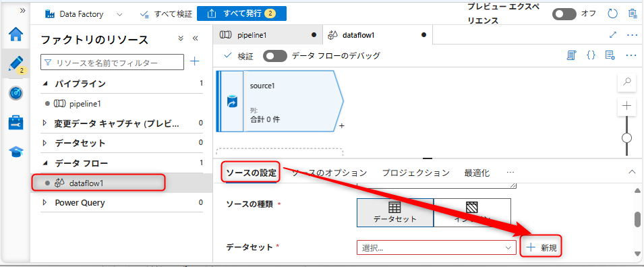Collapse the データ フロー tree section
Image resolution: width=644 pixels, height=267 pixels.
click(x=45, y=163)
